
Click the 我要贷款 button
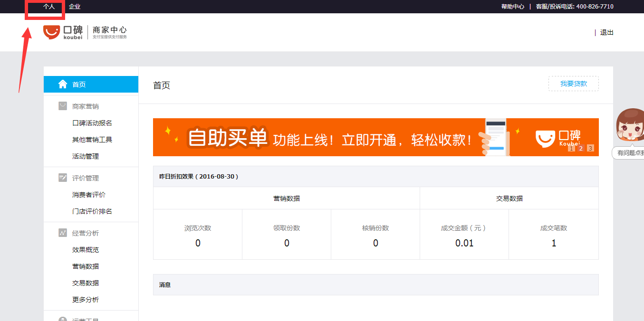[573, 84]
